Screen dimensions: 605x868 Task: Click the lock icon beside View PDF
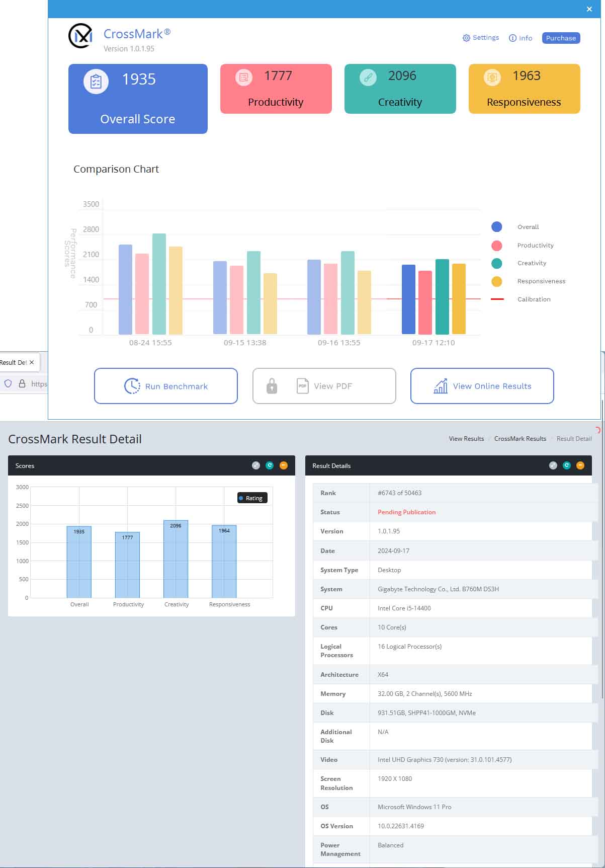[x=272, y=386]
